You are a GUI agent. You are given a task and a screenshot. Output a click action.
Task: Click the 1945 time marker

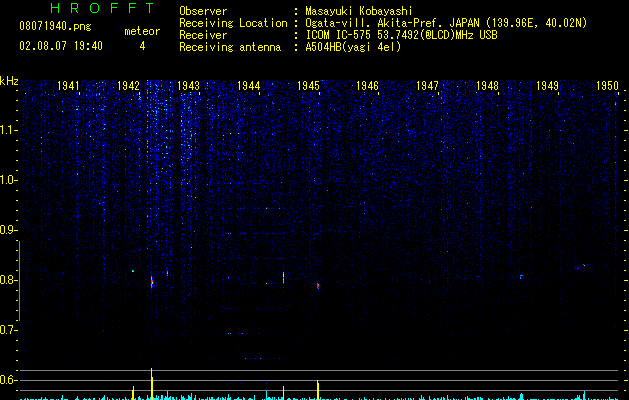coord(308,86)
